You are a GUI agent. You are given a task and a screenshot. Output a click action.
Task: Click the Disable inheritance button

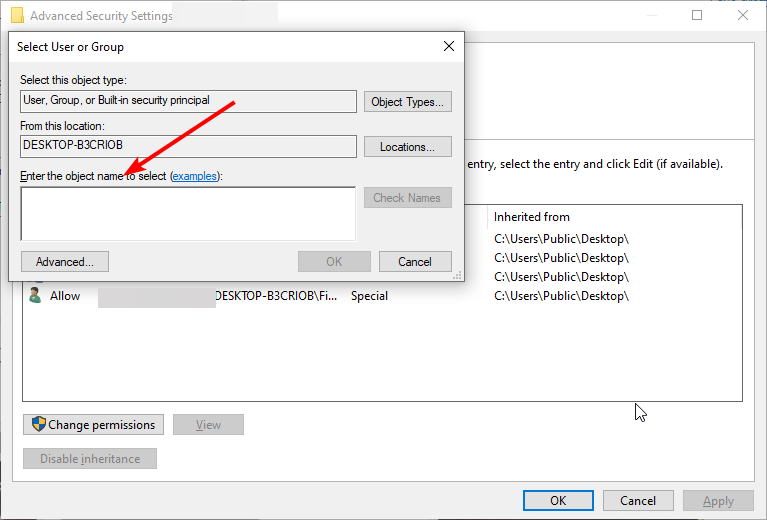90,459
